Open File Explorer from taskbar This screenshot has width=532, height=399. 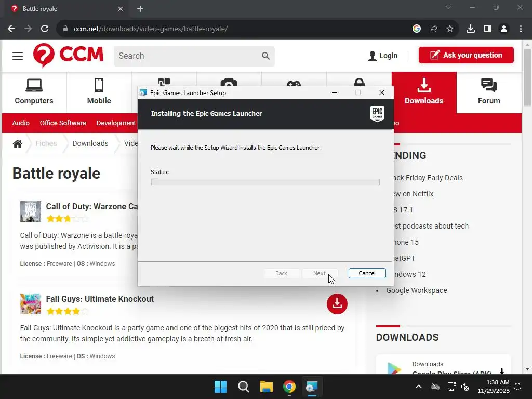click(x=267, y=387)
